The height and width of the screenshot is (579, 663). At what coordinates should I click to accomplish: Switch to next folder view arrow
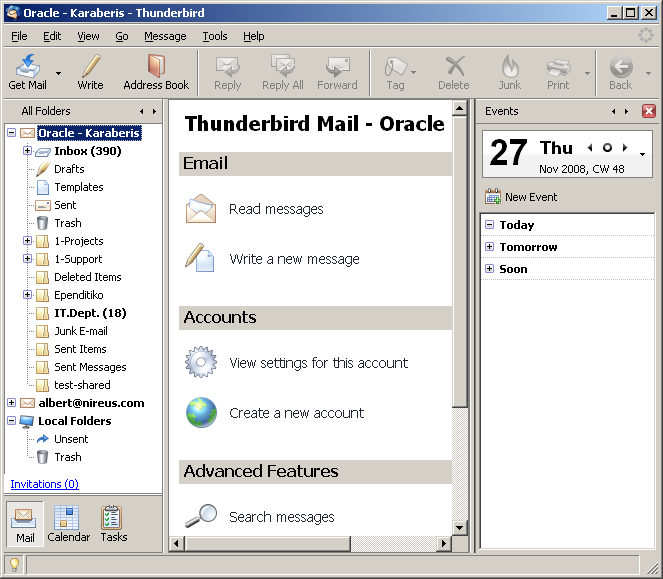point(154,112)
